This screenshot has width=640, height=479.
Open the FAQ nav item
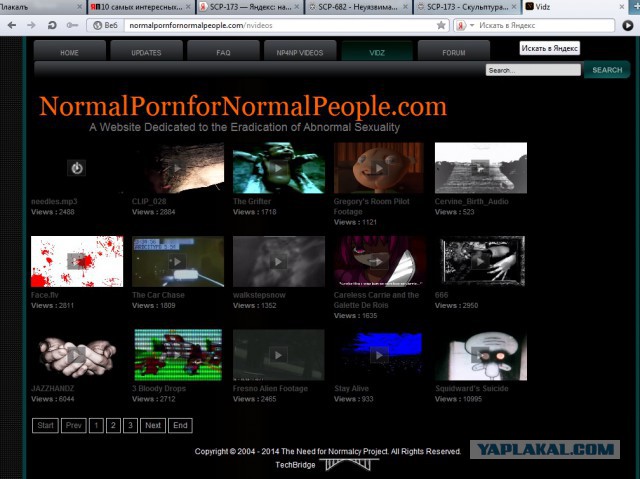pos(223,52)
